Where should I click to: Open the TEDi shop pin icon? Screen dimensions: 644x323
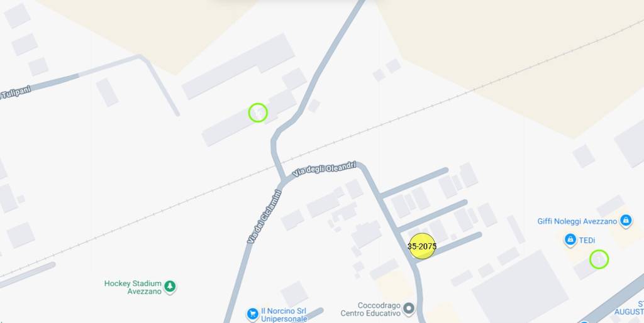click(570, 239)
